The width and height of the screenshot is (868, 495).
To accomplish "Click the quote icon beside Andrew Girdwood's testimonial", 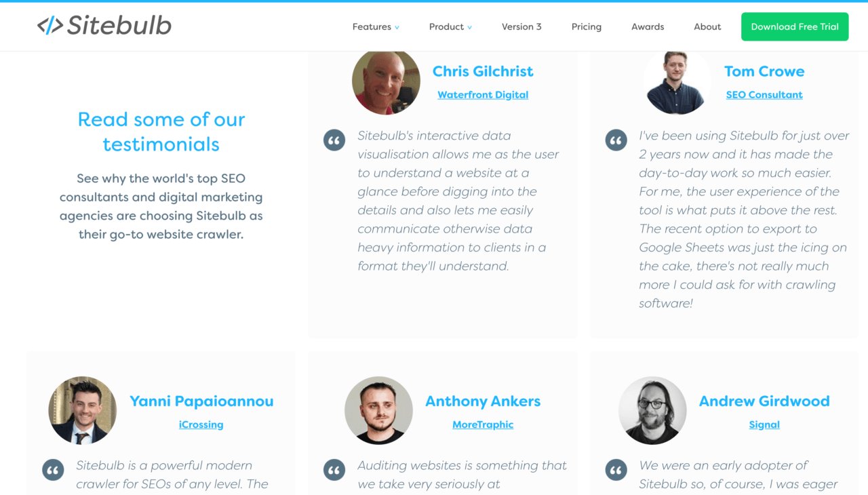I will click(x=616, y=469).
